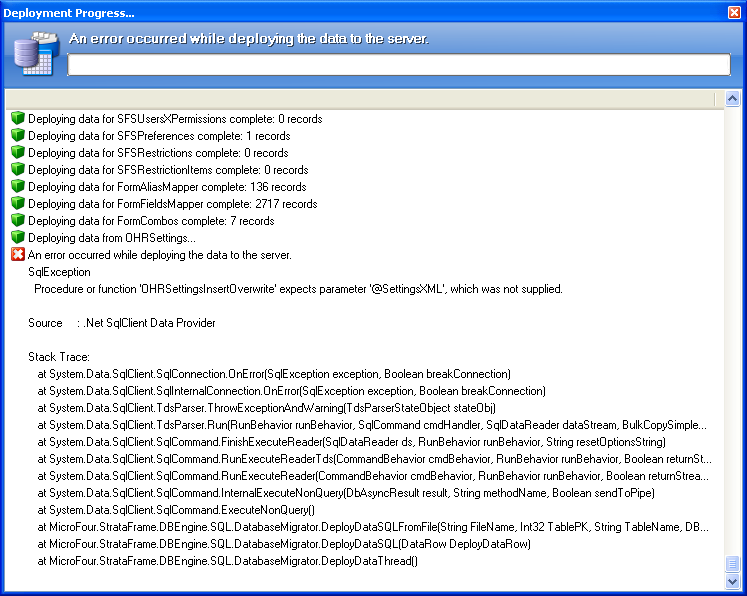Image resolution: width=747 pixels, height=596 pixels.
Task: Click the green icon beside SFSUsersXPermissions
Action: pos(17,119)
